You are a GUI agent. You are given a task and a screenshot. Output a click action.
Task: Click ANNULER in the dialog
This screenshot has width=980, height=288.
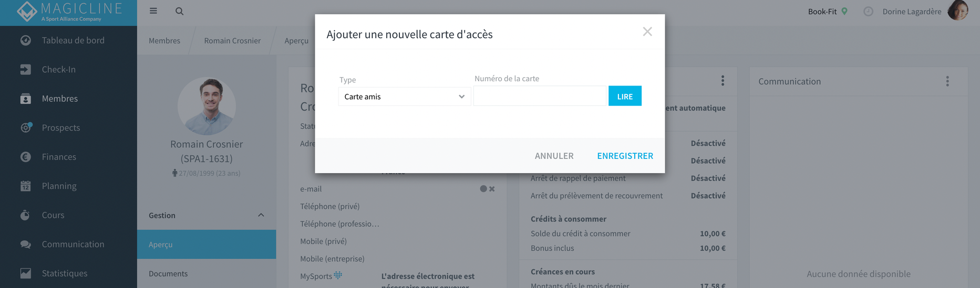click(554, 156)
